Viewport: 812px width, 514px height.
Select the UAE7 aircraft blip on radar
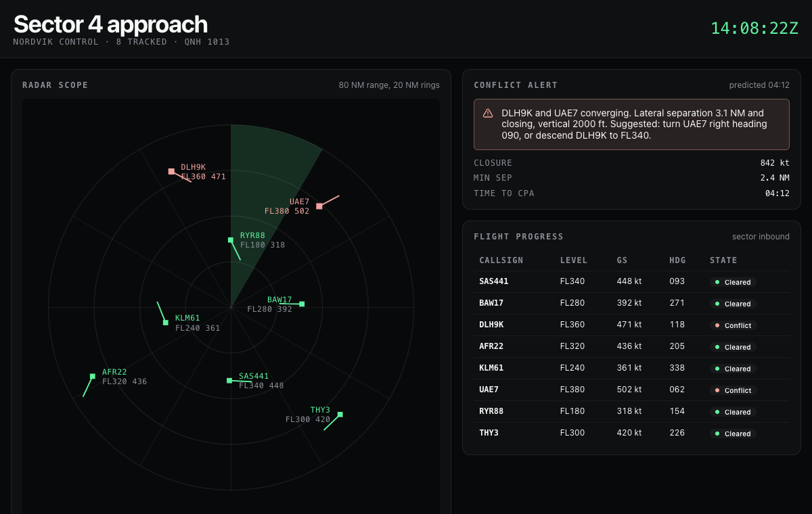pyautogui.click(x=319, y=206)
